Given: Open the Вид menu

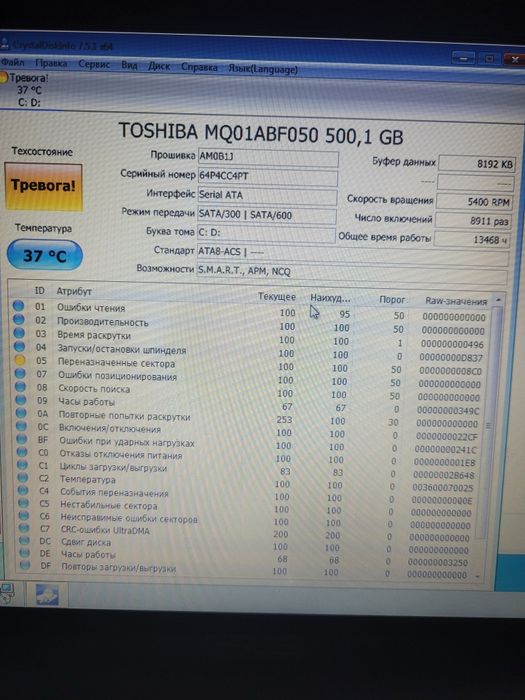Looking at the screenshot, I should 129,65.
